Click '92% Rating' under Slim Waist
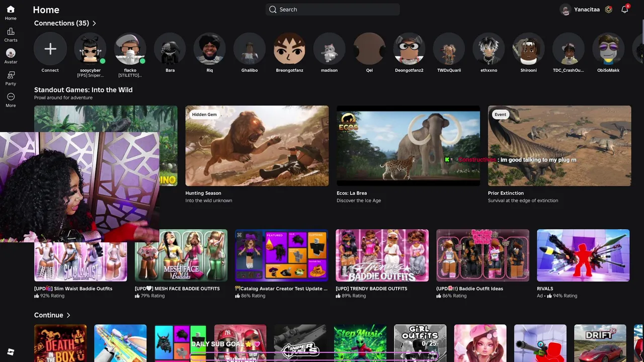Image resolution: width=644 pixels, height=362 pixels. coord(52,296)
